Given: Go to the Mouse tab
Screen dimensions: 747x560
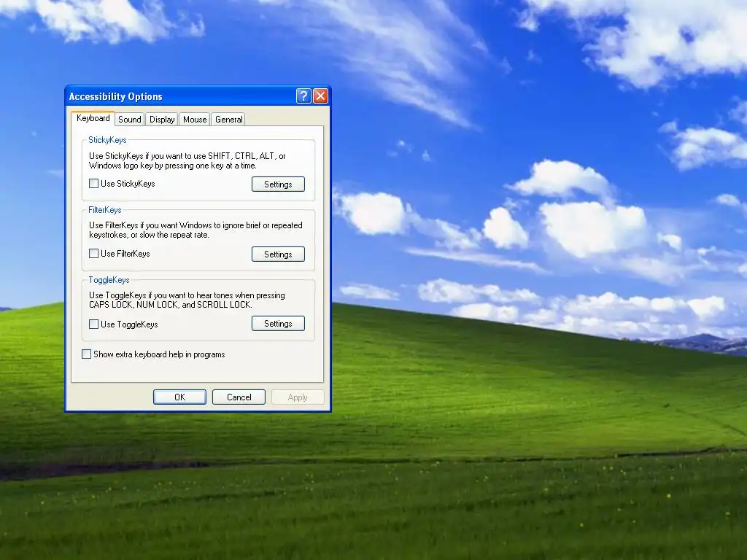Looking at the screenshot, I should 195,120.
